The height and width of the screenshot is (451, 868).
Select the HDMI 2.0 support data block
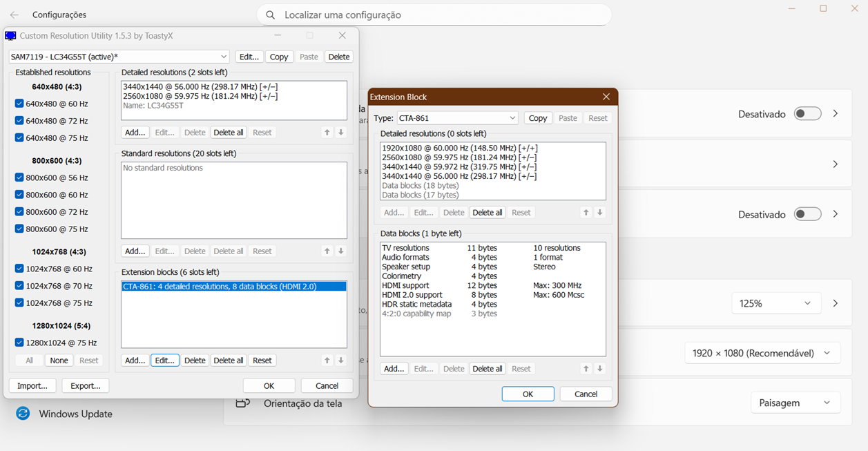412,295
